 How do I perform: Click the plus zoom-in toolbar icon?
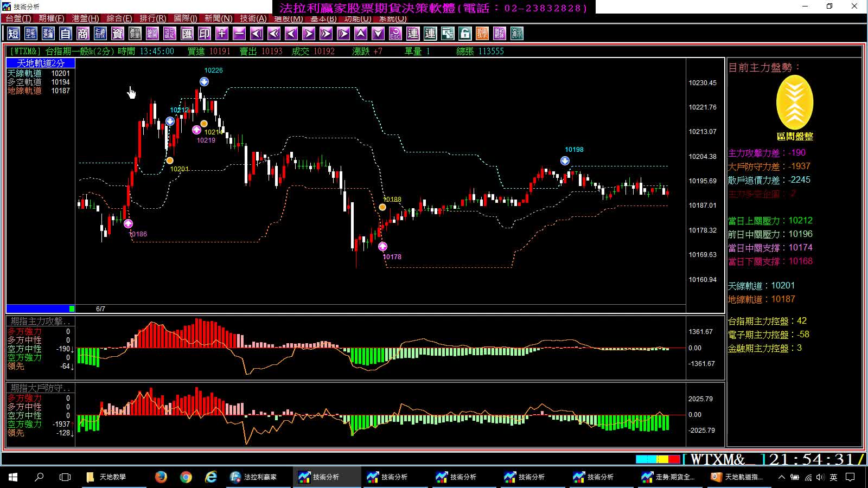(222, 34)
